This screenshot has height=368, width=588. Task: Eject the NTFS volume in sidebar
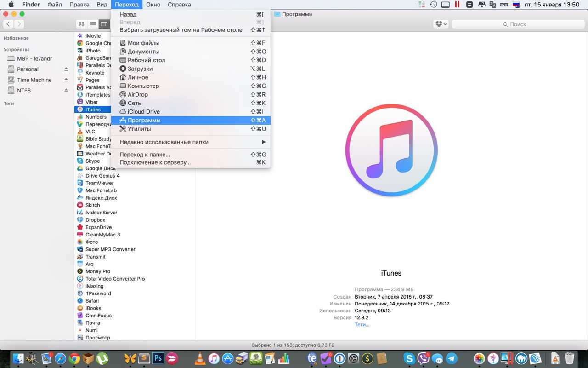tap(66, 91)
